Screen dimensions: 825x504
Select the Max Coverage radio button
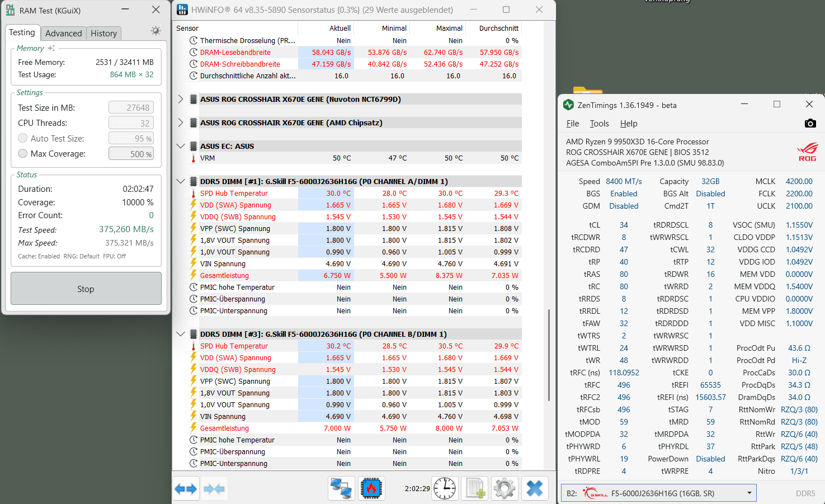pyautogui.click(x=23, y=153)
